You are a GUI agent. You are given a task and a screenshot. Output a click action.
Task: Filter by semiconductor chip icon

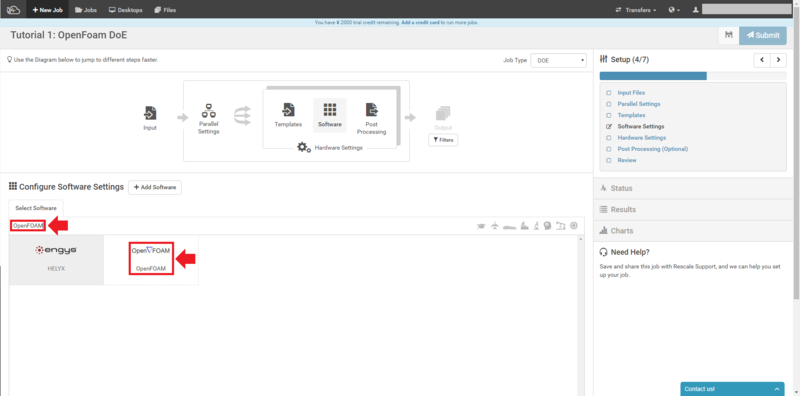[574, 226]
